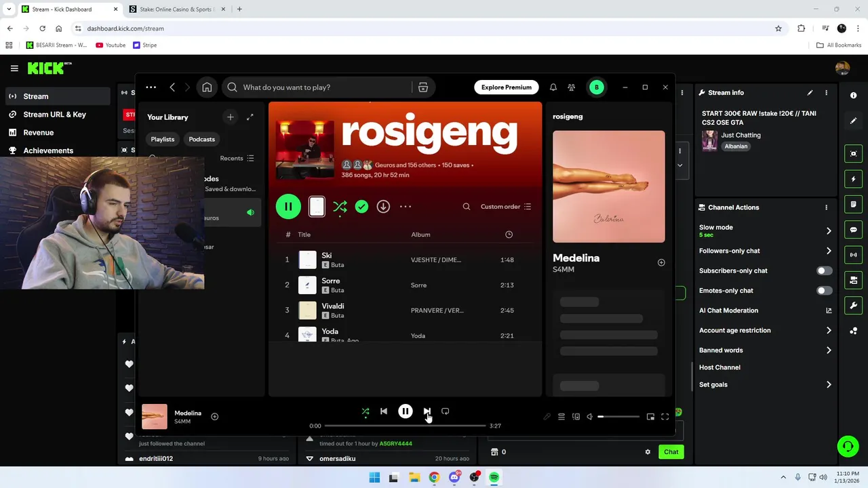Toggle shuffle in the bottom player bar
This screenshot has width=868, height=488.
coord(366,411)
